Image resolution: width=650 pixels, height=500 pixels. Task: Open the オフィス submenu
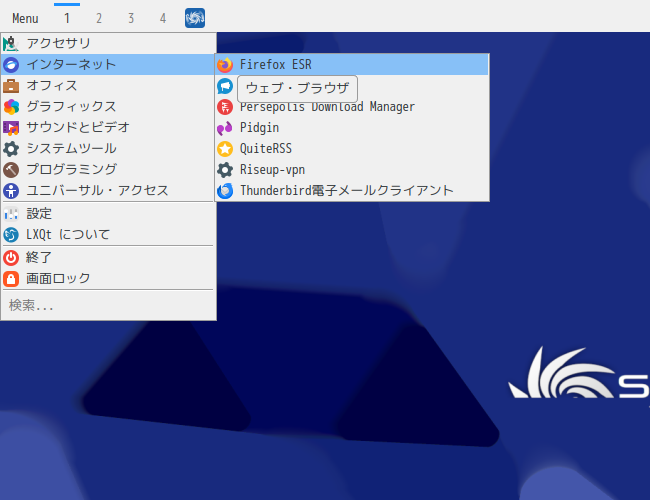[x=109, y=86]
